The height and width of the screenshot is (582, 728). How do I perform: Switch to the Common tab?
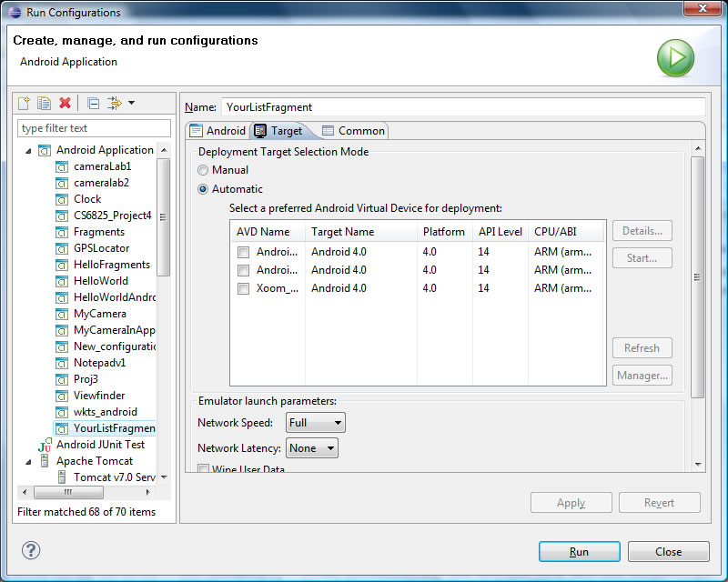click(353, 131)
